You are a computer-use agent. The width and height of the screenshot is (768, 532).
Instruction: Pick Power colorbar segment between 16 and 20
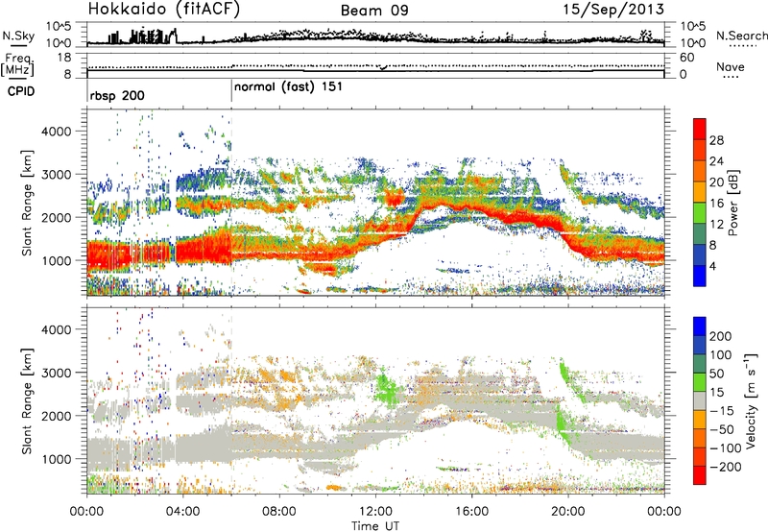(700, 191)
